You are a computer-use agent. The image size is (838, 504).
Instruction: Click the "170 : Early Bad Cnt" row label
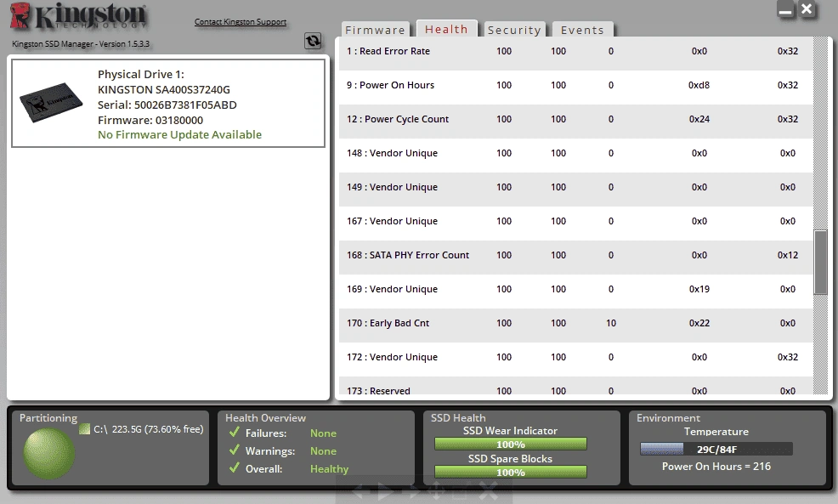click(x=388, y=323)
